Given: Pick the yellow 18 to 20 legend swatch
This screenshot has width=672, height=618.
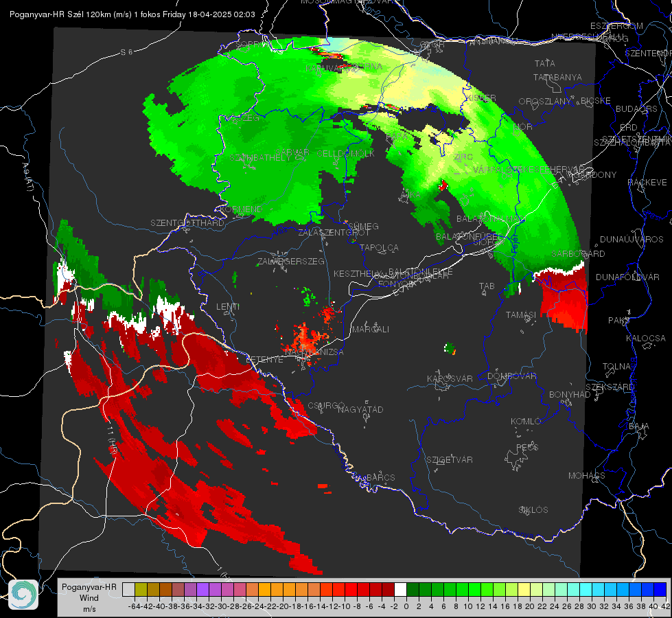Looking at the screenshot, I should [x=524, y=589].
